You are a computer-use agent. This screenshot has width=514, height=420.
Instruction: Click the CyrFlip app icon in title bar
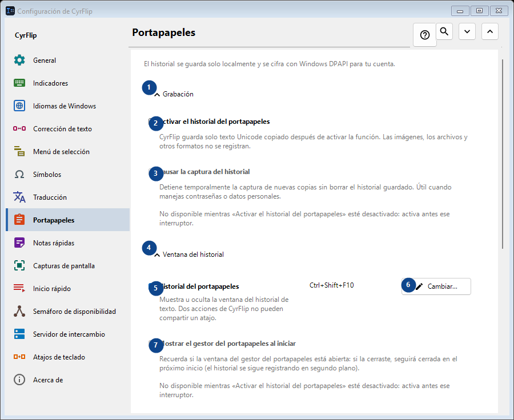[10, 11]
